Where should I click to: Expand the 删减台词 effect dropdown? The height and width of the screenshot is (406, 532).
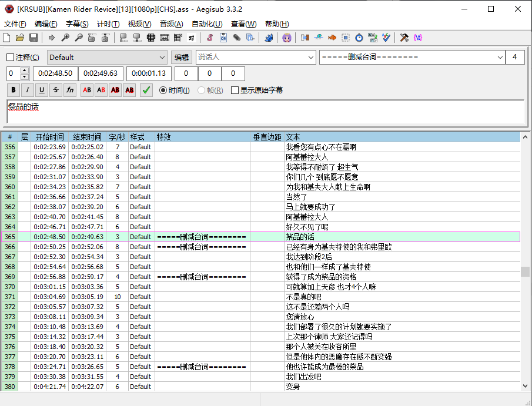point(500,58)
